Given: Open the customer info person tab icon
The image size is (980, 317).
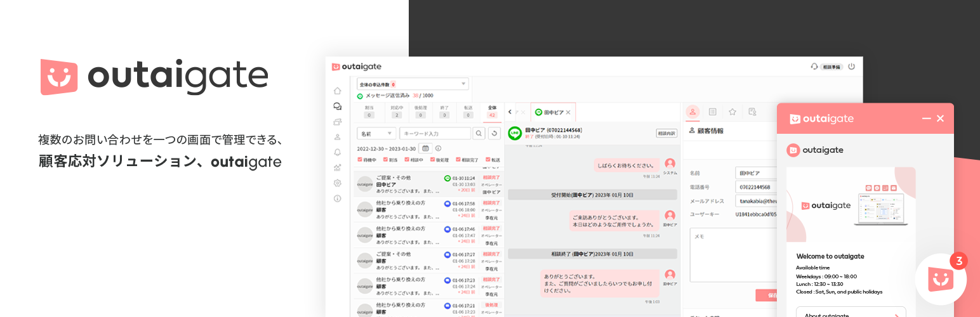Looking at the screenshot, I should click(x=692, y=112).
